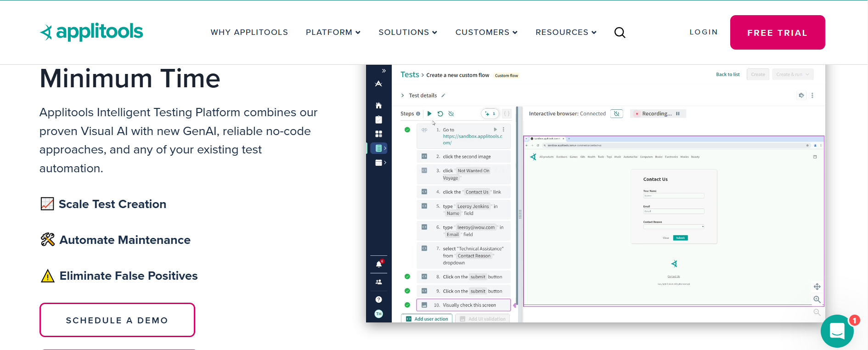This screenshot has height=350, width=868.
Task: Click the Eliminate False Positives heading
Action: click(x=129, y=276)
